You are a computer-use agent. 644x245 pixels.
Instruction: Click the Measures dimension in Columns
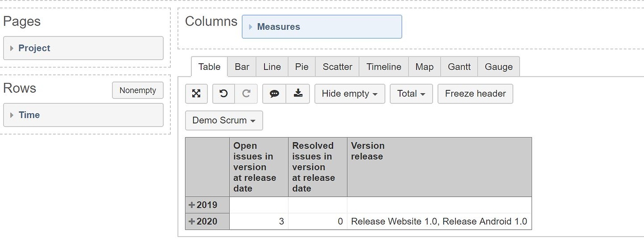tap(322, 27)
